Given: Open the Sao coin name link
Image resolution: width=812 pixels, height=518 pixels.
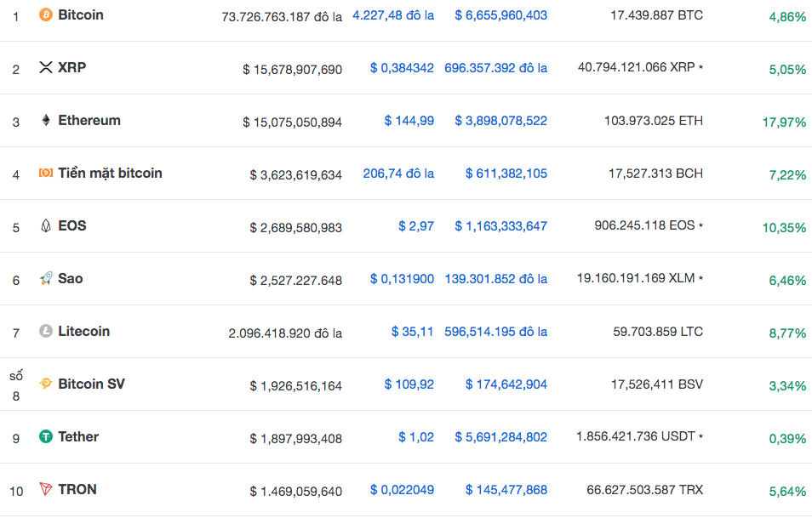Looking at the screenshot, I should click(71, 279).
